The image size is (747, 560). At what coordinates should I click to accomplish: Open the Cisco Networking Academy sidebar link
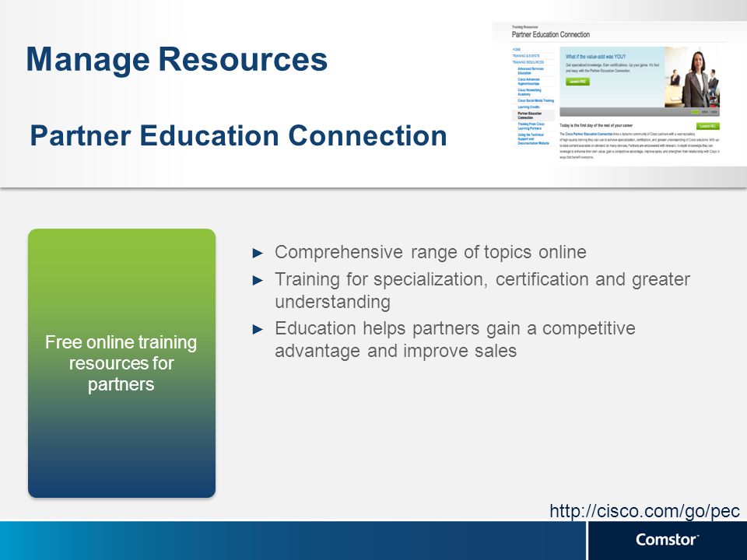point(529,92)
